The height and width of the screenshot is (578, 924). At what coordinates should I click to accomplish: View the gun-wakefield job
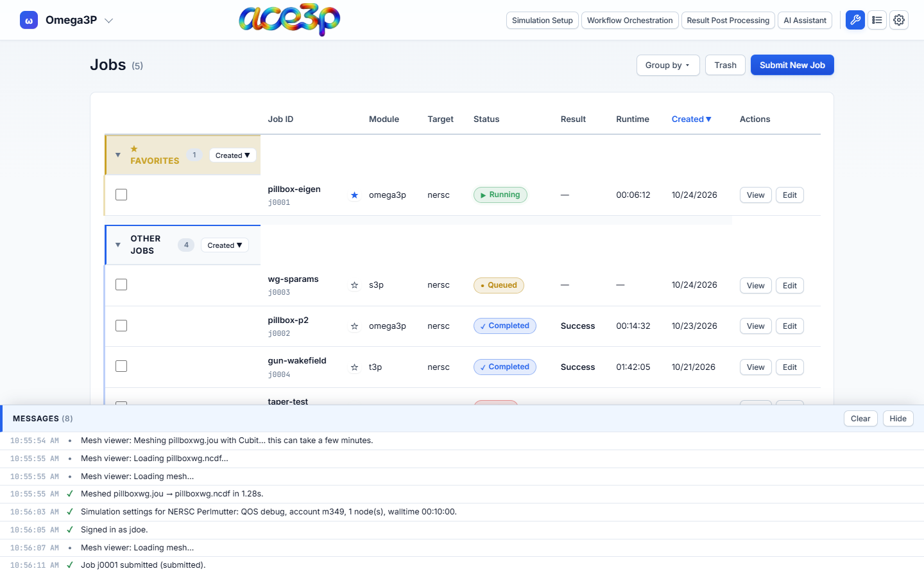(756, 367)
